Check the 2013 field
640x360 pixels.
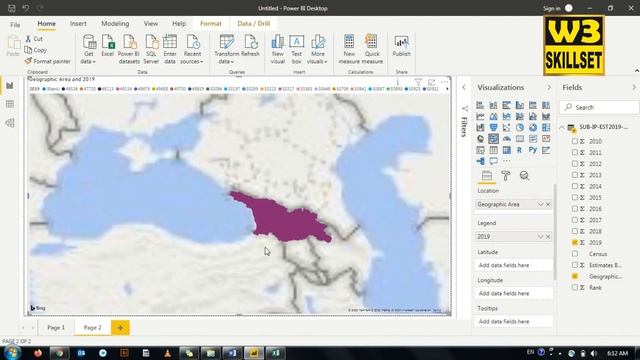[575, 175]
